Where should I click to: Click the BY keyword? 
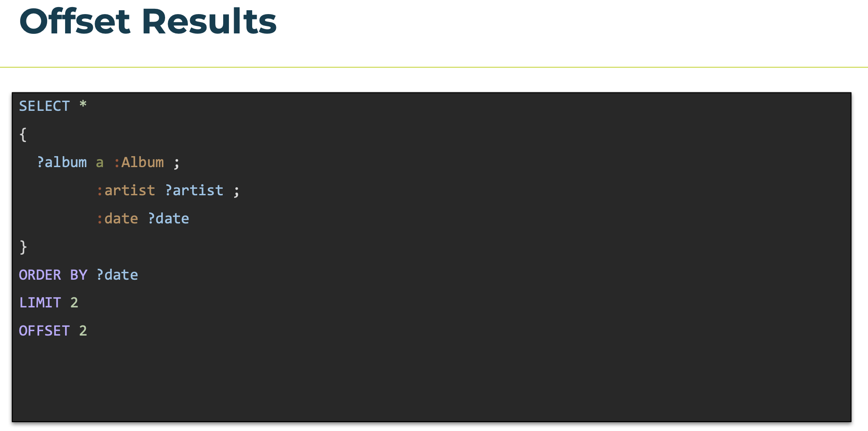[79, 275]
